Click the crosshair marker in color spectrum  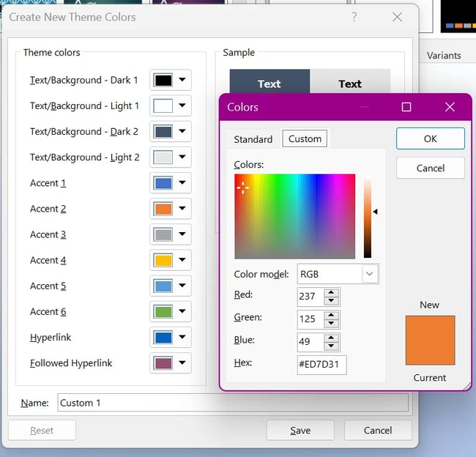[x=243, y=187]
